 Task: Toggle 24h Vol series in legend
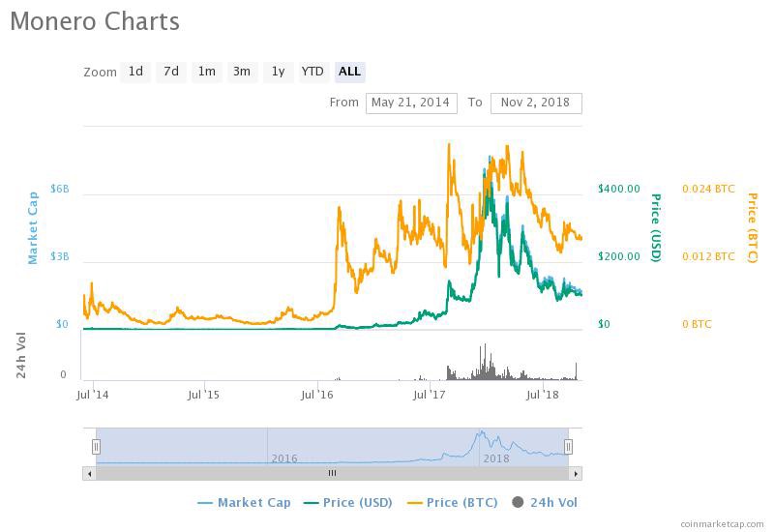click(x=545, y=502)
